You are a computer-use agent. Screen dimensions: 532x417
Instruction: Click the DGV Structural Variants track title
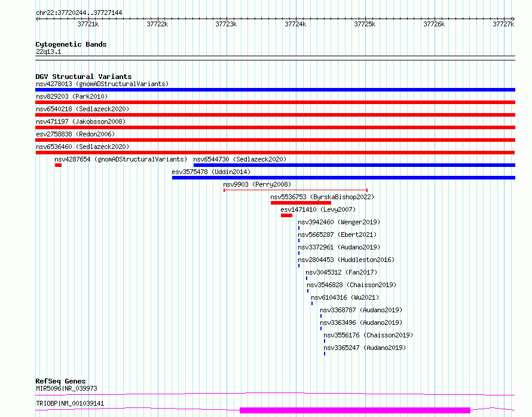84,77
